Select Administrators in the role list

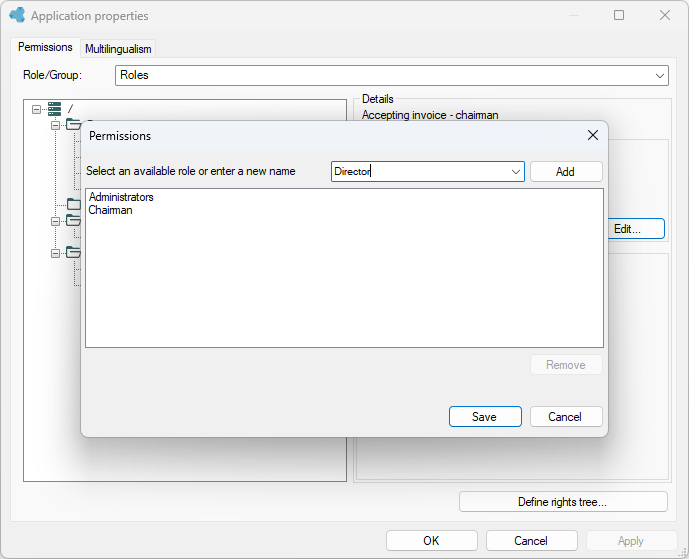pos(121,197)
